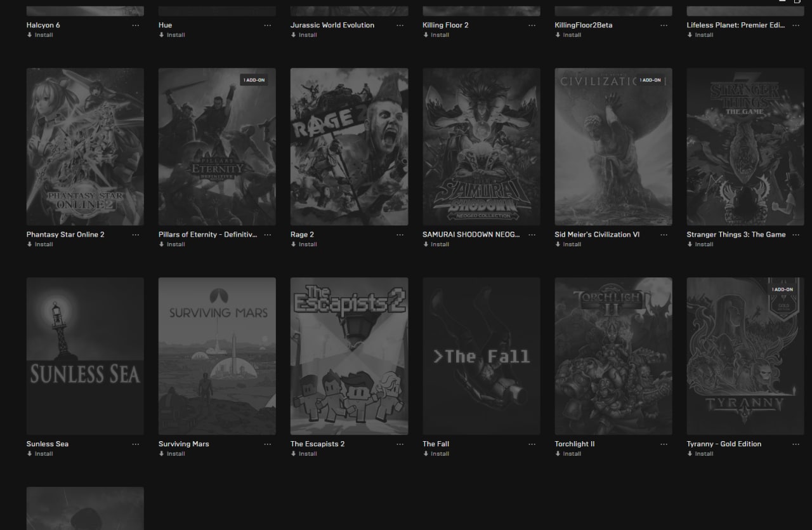The width and height of the screenshot is (812, 530).
Task: Open options menu for Pillars of Eternity
Action: click(268, 235)
